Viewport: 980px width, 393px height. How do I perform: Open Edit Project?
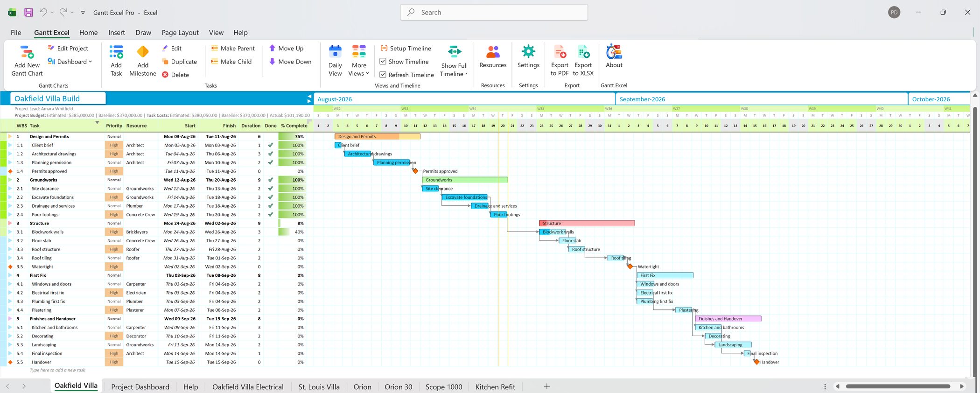tap(68, 48)
